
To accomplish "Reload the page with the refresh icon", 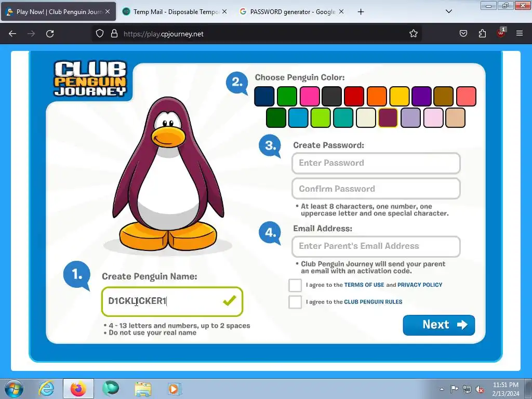I will click(x=50, y=34).
